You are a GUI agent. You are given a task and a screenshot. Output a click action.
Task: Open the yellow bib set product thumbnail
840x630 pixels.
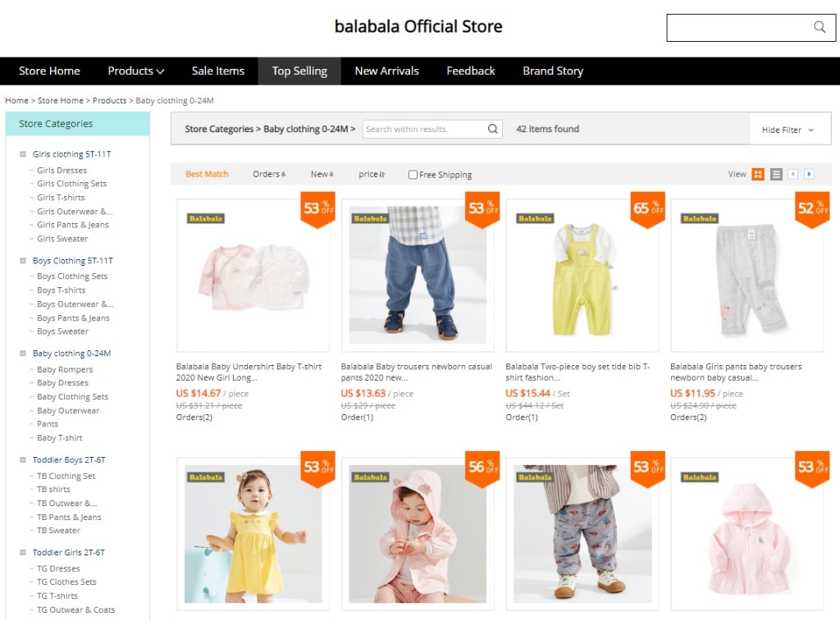click(x=582, y=276)
